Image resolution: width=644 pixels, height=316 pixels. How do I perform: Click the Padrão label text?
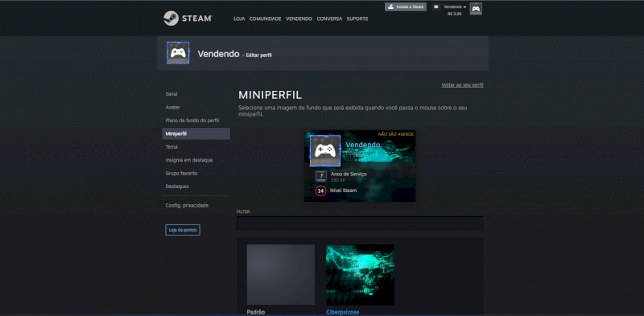click(x=256, y=312)
